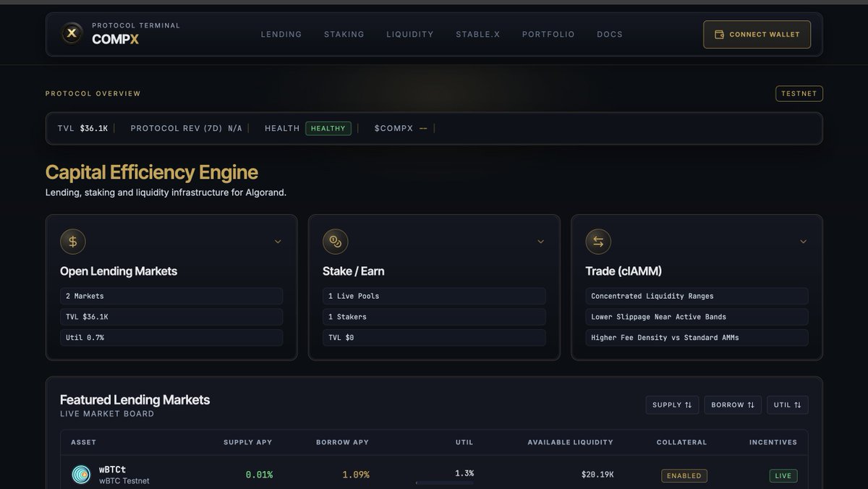Click the $COMPX price entry
868x489 pixels.
[401, 128]
